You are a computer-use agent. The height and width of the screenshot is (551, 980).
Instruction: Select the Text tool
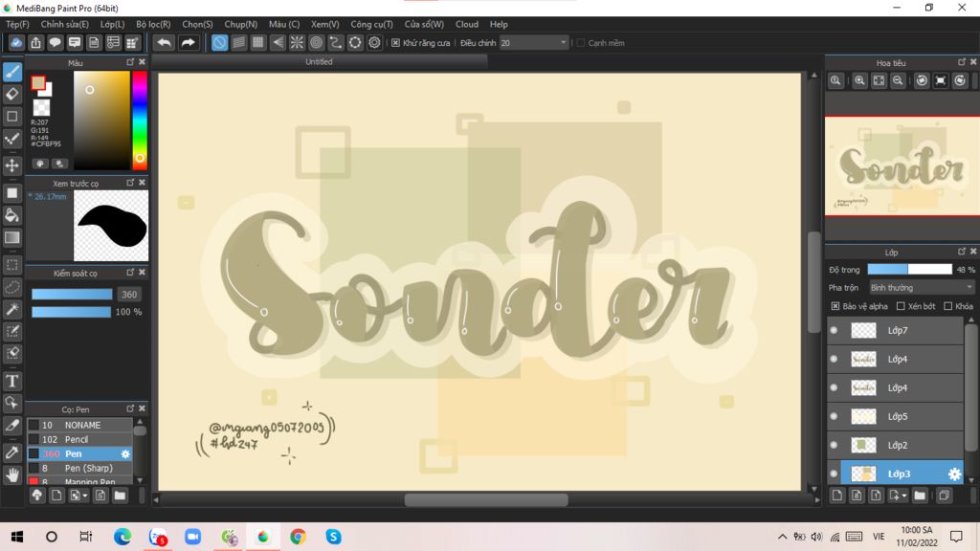[12, 381]
